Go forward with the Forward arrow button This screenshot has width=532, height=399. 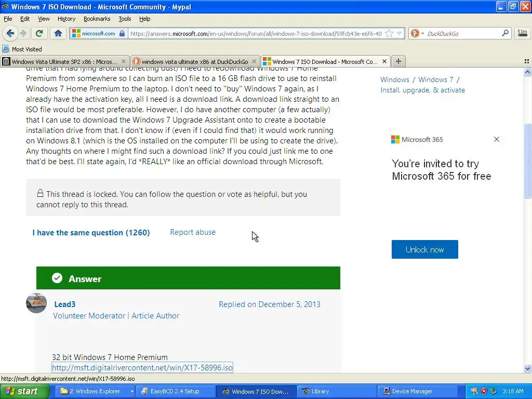pyautogui.click(x=23, y=33)
